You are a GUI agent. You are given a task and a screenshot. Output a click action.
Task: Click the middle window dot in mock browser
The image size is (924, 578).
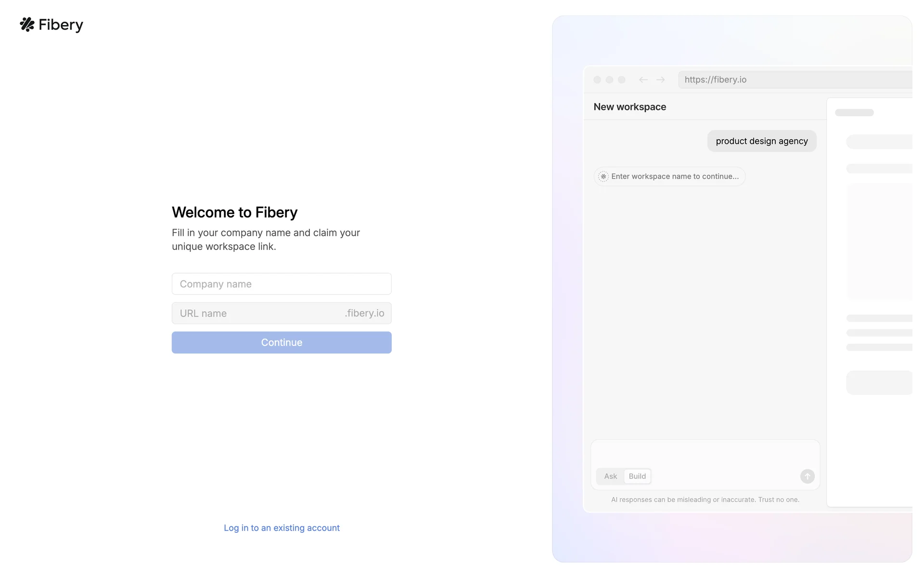pos(609,80)
